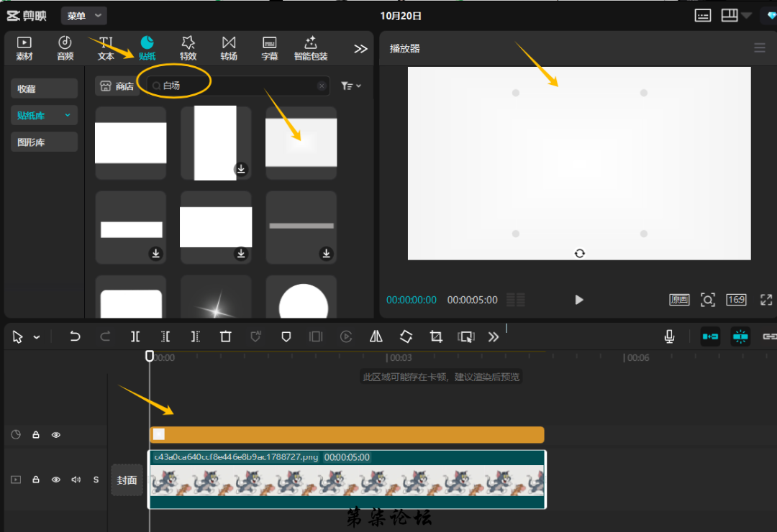Image resolution: width=777 pixels, height=532 pixels.
Task: Expand the 贴纸库 category list
Action: pos(68,115)
